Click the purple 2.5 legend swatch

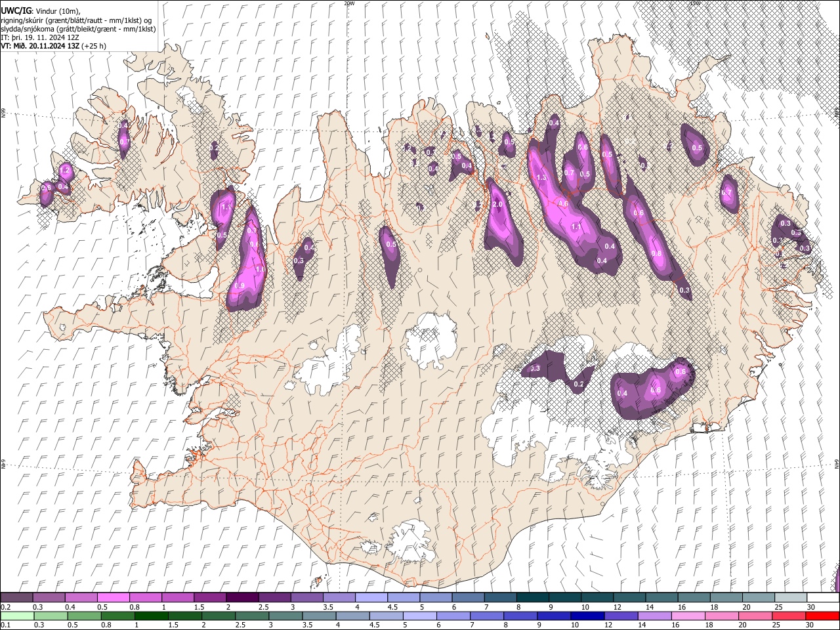pos(275,598)
